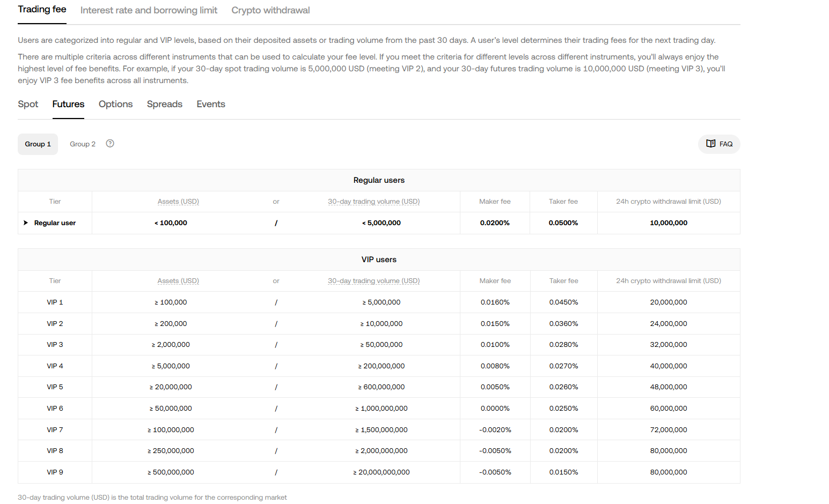The image size is (829, 504).
Task: Select the Regular user tier label
Action: pyautogui.click(x=55, y=223)
